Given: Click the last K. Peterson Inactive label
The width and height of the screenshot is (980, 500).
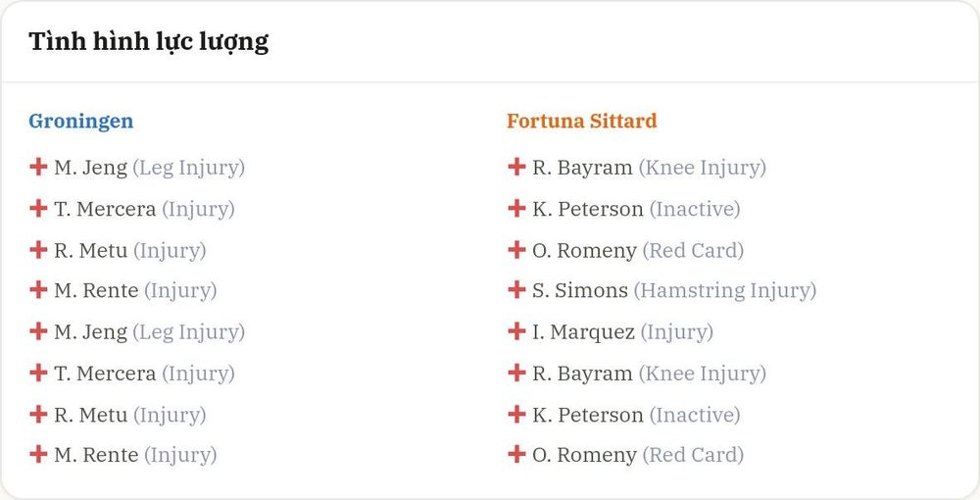Looking at the screenshot, I should tap(695, 415).
